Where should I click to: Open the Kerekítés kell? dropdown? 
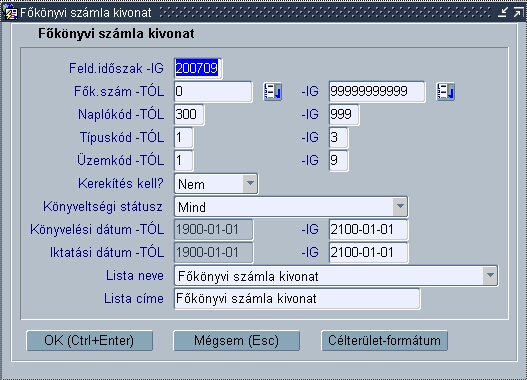pos(250,184)
